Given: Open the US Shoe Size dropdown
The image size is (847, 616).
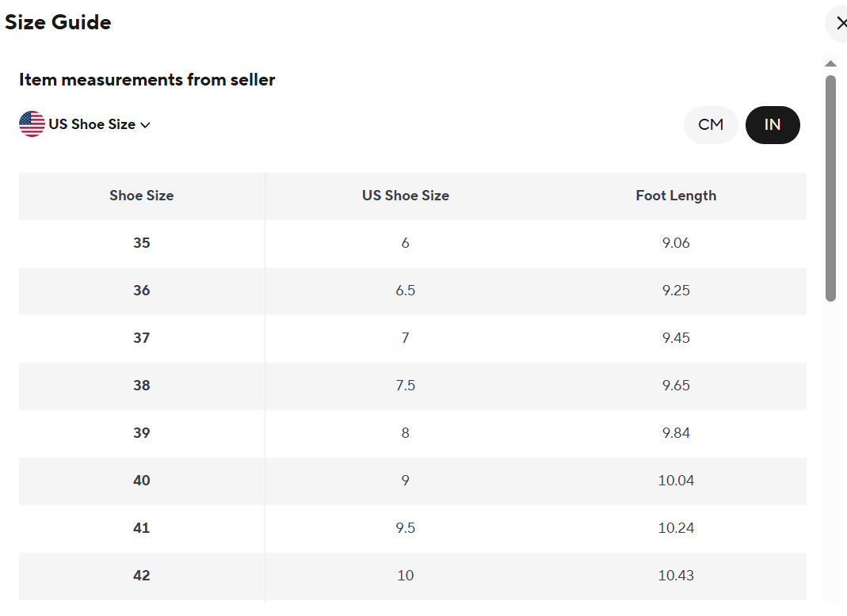Looking at the screenshot, I should 85,124.
